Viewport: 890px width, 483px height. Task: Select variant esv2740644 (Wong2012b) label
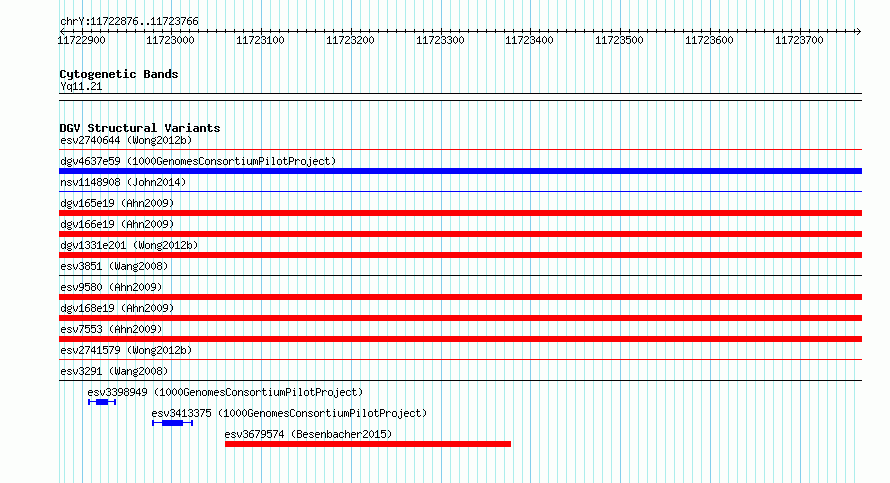126,140
